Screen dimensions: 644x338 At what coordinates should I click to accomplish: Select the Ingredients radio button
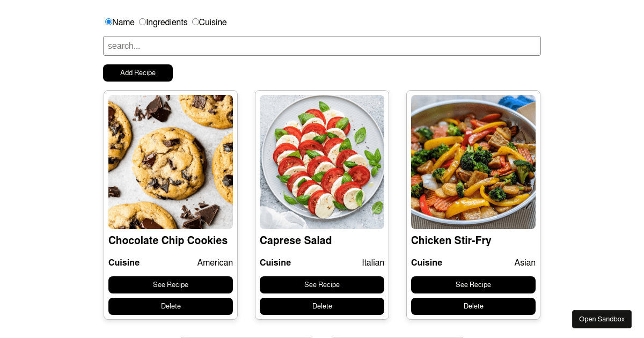coord(142,22)
